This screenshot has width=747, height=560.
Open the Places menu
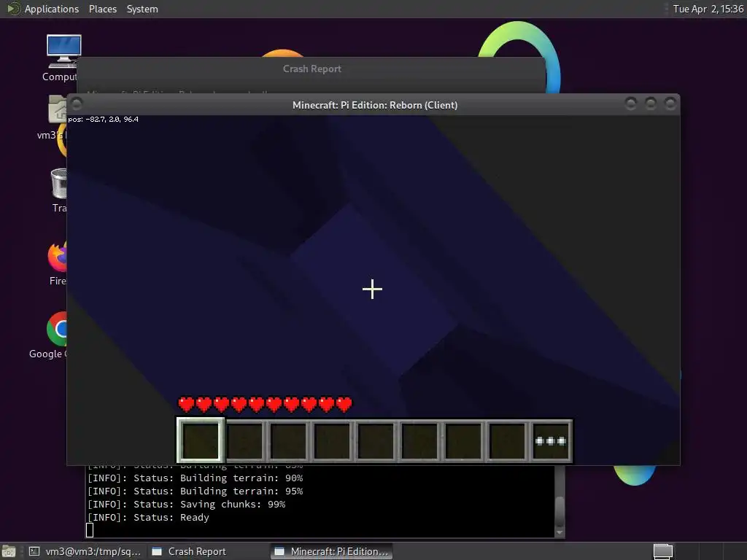coord(102,9)
